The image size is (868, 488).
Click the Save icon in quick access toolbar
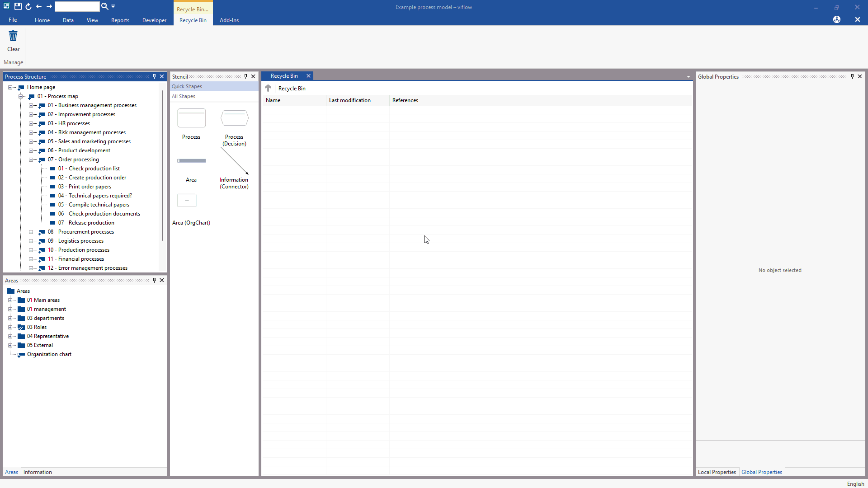click(18, 6)
